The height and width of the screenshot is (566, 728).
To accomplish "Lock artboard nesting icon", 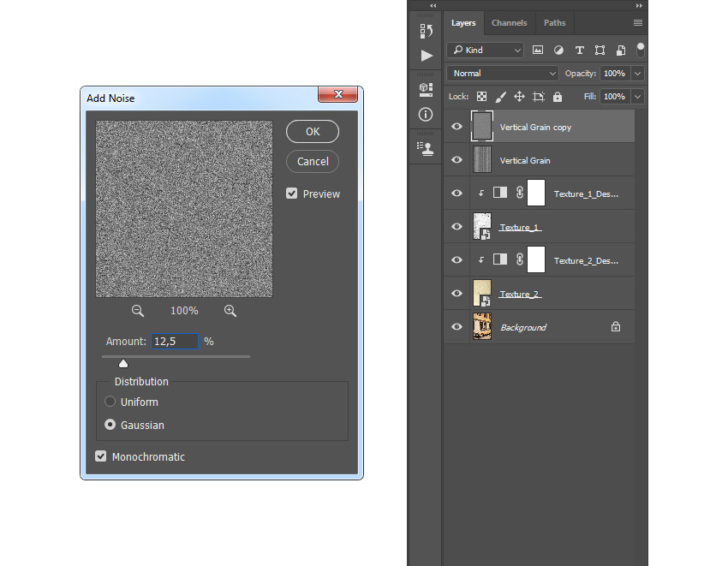I will pos(539,97).
